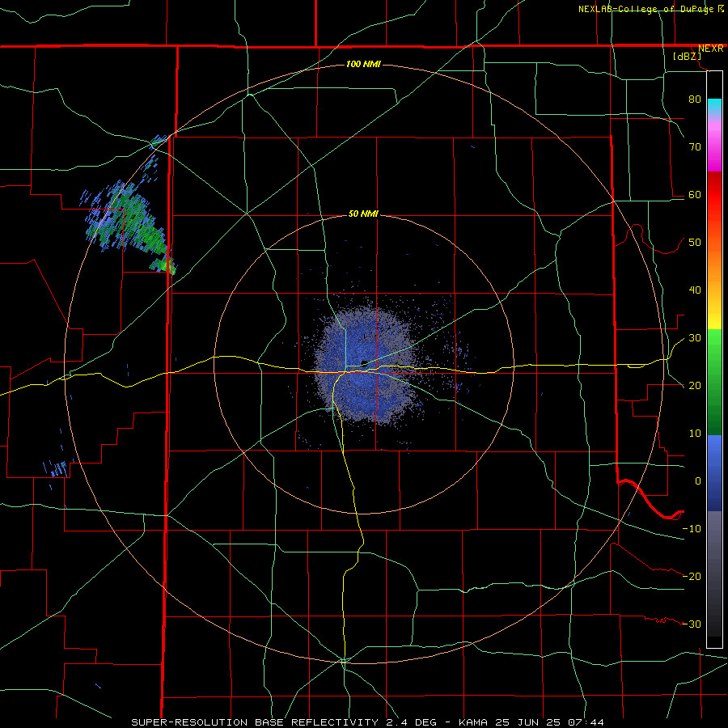Click the thick red river line in the east
The image size is (728, 728).
coord(650,499)
